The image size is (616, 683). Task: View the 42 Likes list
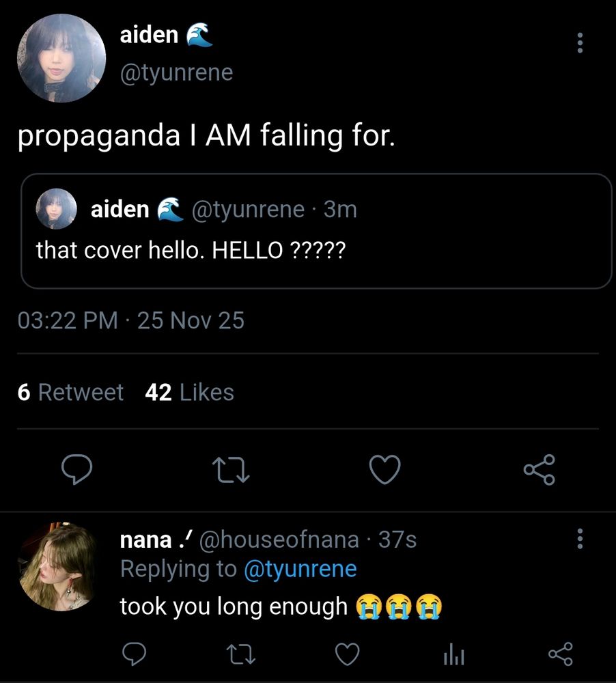pos(189,392)
